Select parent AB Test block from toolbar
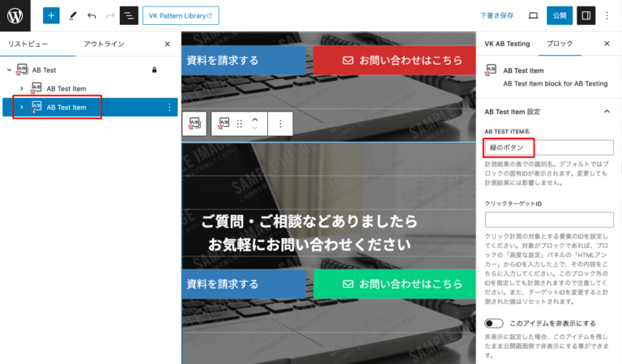The image size is (622, 364). tap(194, 124)
